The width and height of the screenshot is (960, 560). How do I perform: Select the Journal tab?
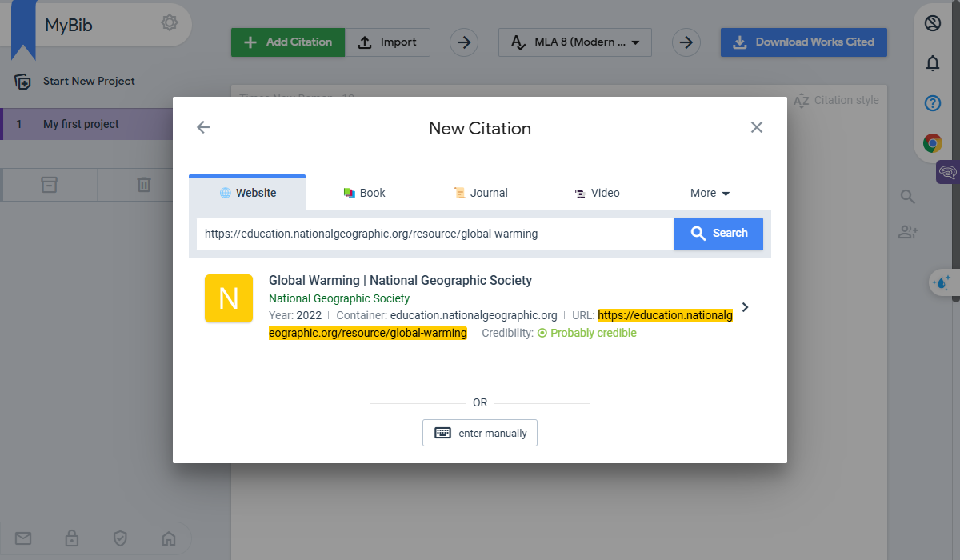(481, 193)
